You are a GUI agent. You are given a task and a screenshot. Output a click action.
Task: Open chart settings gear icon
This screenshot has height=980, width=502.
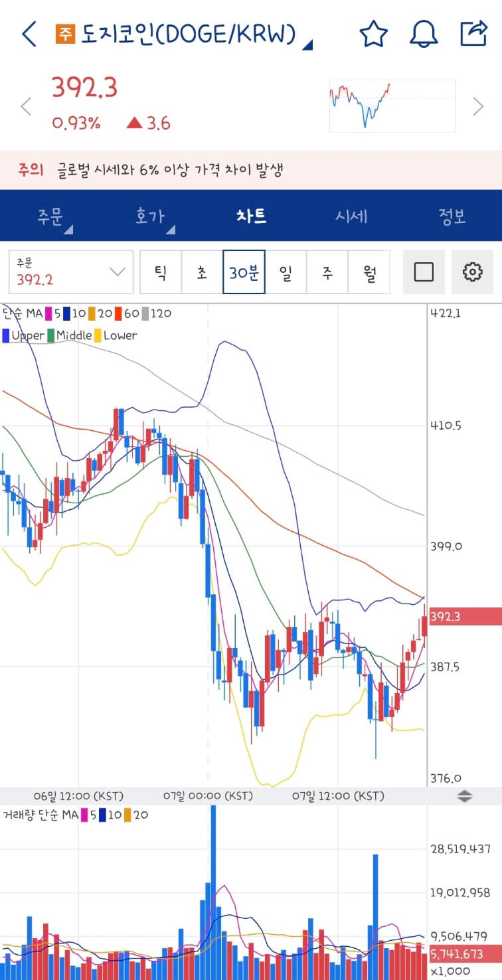(x=472, y=272)
